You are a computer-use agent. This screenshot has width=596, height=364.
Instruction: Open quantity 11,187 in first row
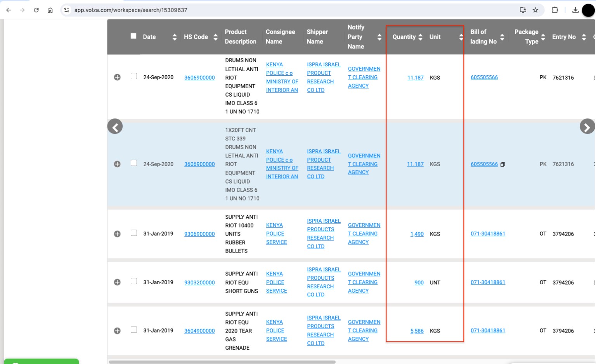pyautogui.click(x=415, y=78)
